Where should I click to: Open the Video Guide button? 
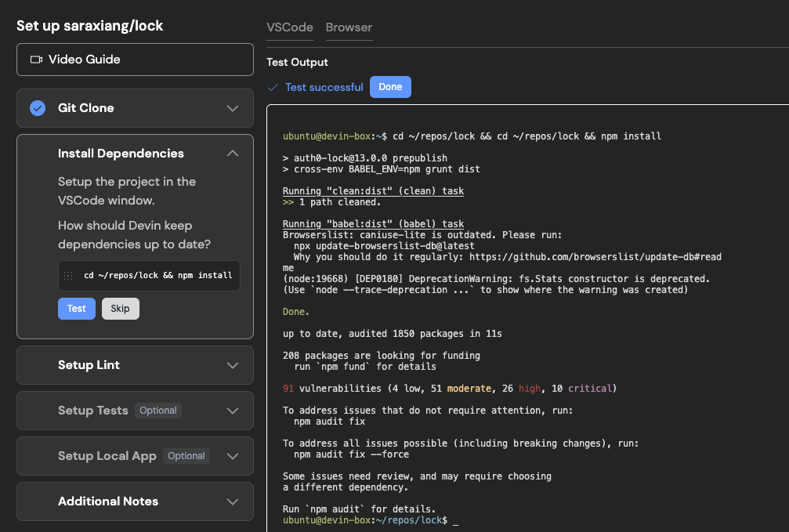(135, 60)
